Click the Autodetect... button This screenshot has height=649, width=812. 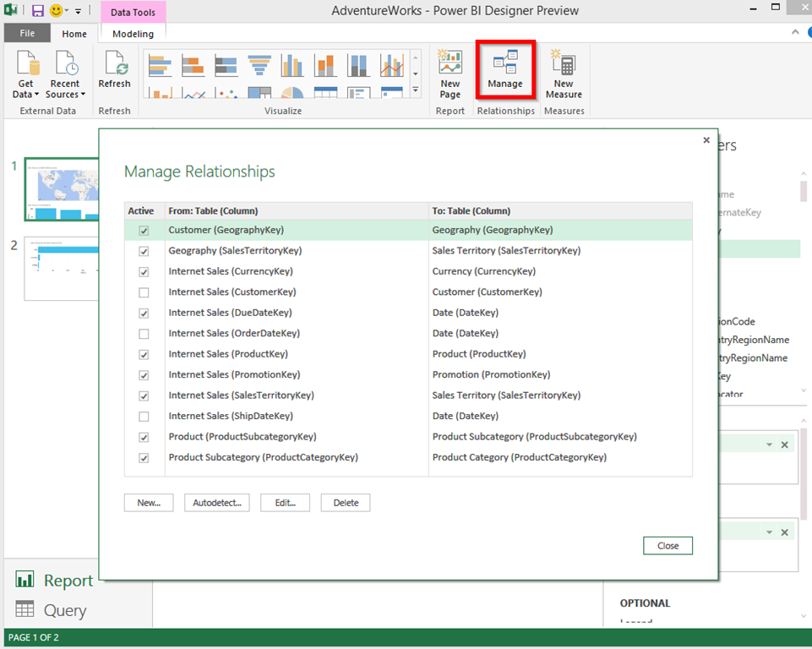coord(217,503)
